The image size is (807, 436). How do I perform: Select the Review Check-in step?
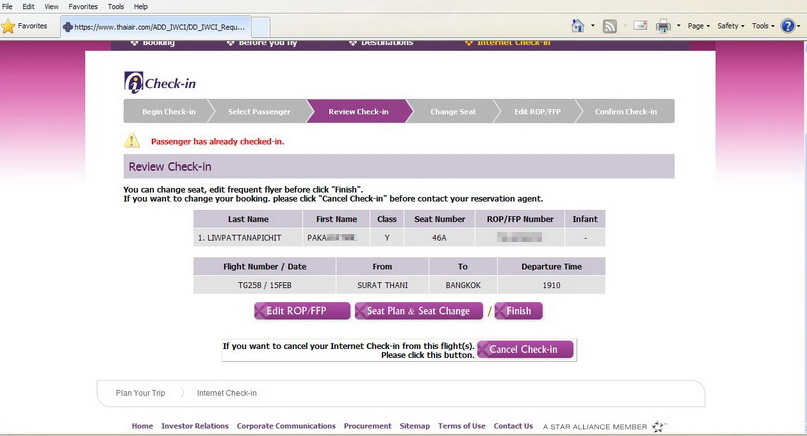[358, 112]
